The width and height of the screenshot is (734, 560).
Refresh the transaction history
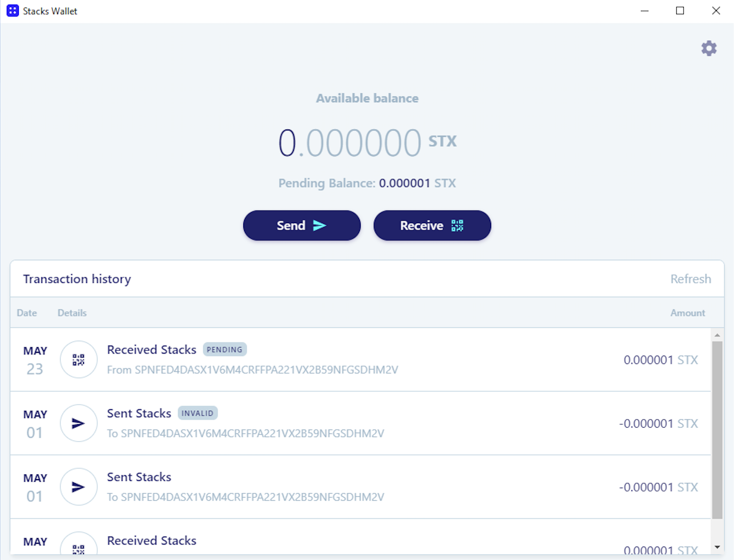[x=691, y=279]
